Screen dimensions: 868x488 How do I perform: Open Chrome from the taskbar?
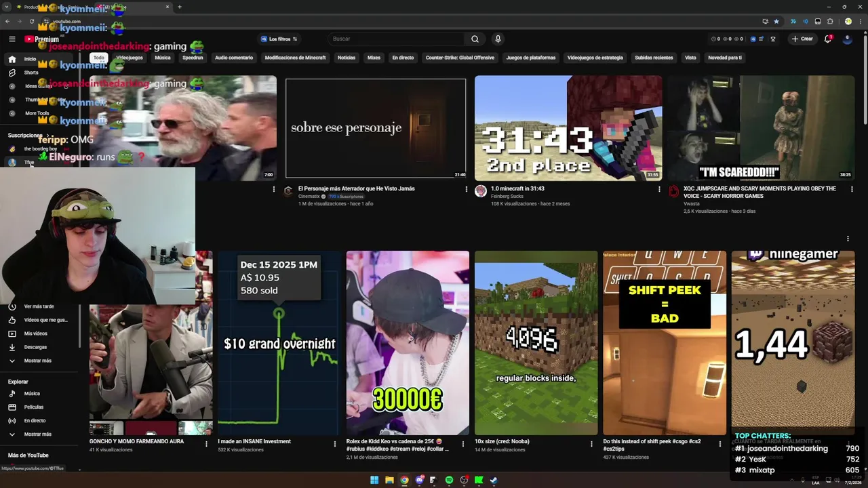pyautogui.click(x=404, y=480)
